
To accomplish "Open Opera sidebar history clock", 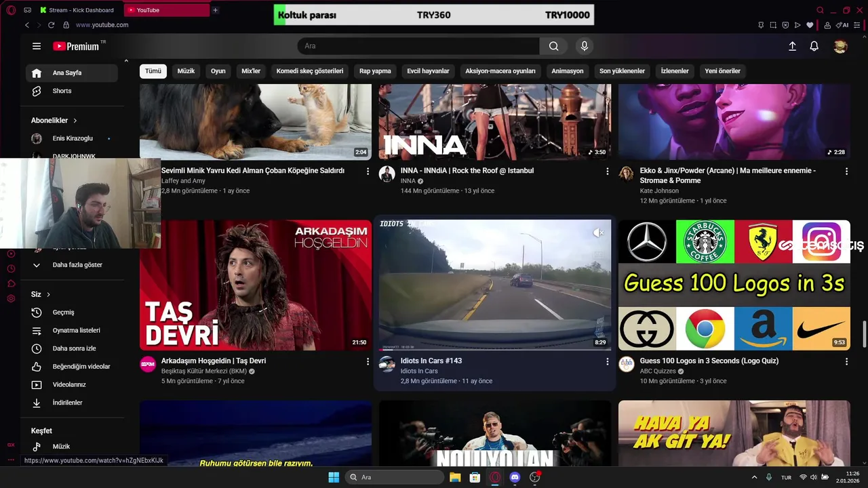I will 11,268.
